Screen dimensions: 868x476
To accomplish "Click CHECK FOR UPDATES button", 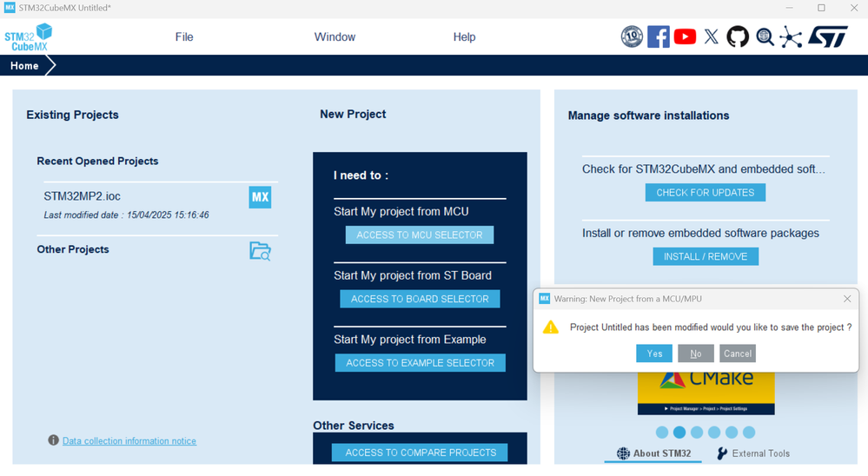I will point(706,193).
